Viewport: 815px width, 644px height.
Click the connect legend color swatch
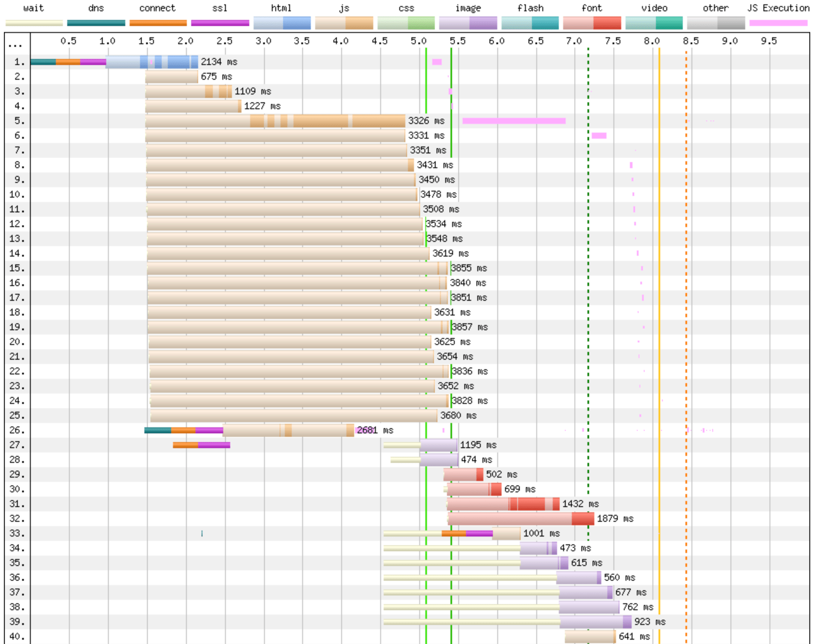point(158,23)
